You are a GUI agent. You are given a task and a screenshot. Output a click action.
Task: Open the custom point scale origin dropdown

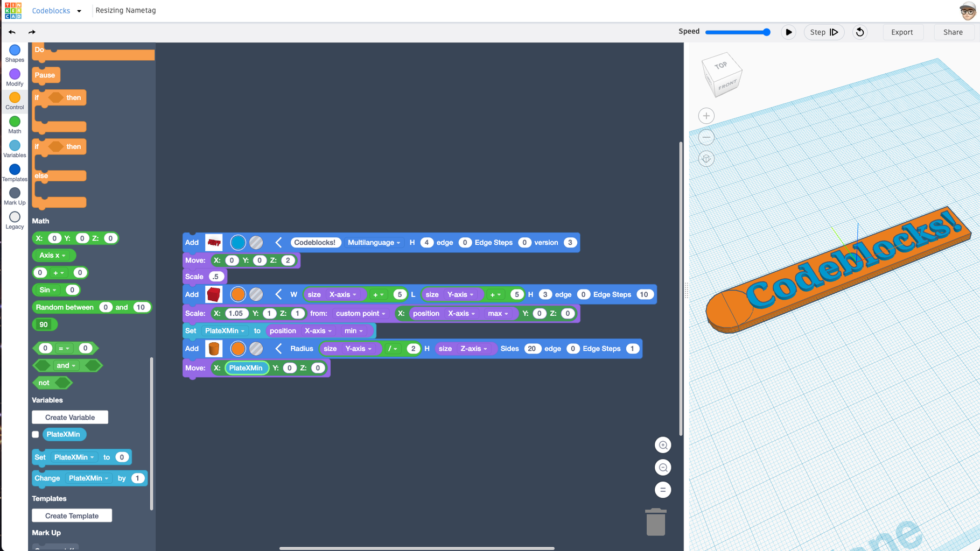click(360, 313)
